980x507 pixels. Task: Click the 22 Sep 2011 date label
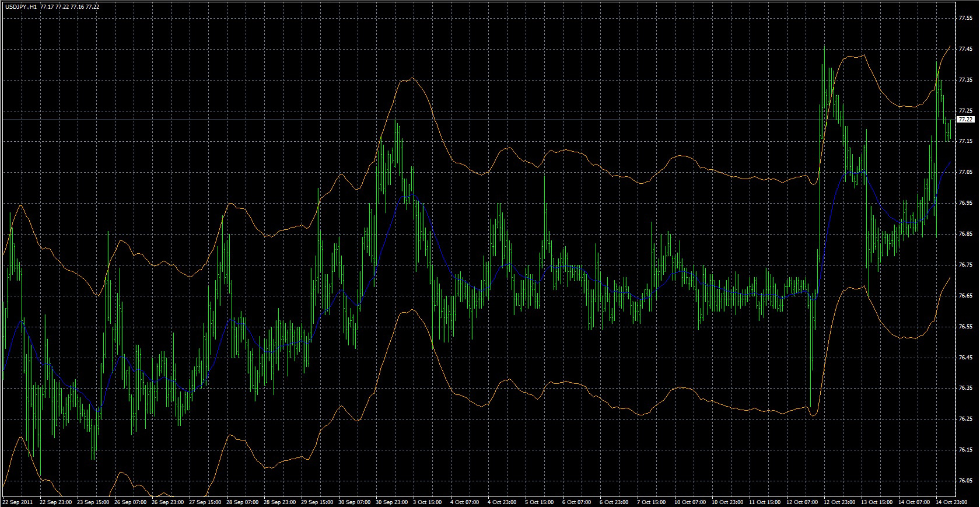[18, 502]
